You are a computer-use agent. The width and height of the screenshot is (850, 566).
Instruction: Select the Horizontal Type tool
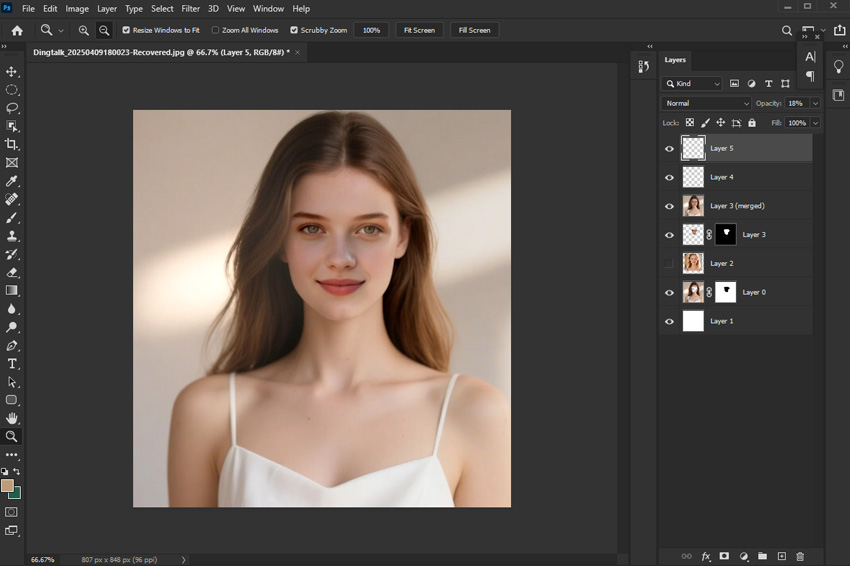click(x=11, y=364)
